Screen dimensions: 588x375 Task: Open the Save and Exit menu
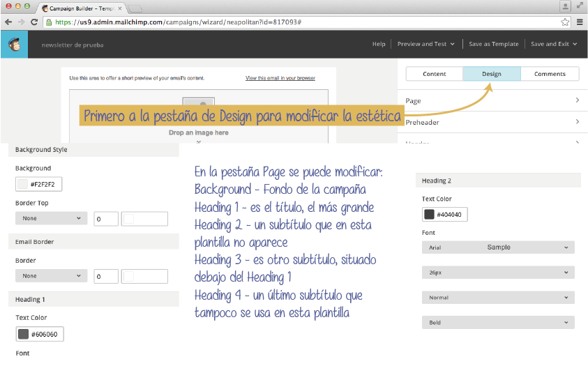554,44
